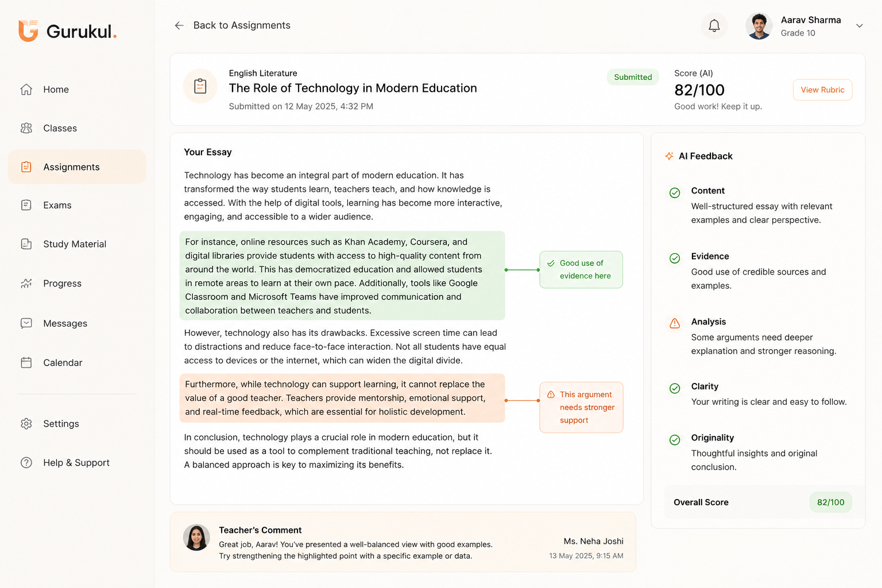Open Calendar in the sidebar
The width and height of the screenshot is (882, 588).
pyautogui.click(x=77, y=362)
